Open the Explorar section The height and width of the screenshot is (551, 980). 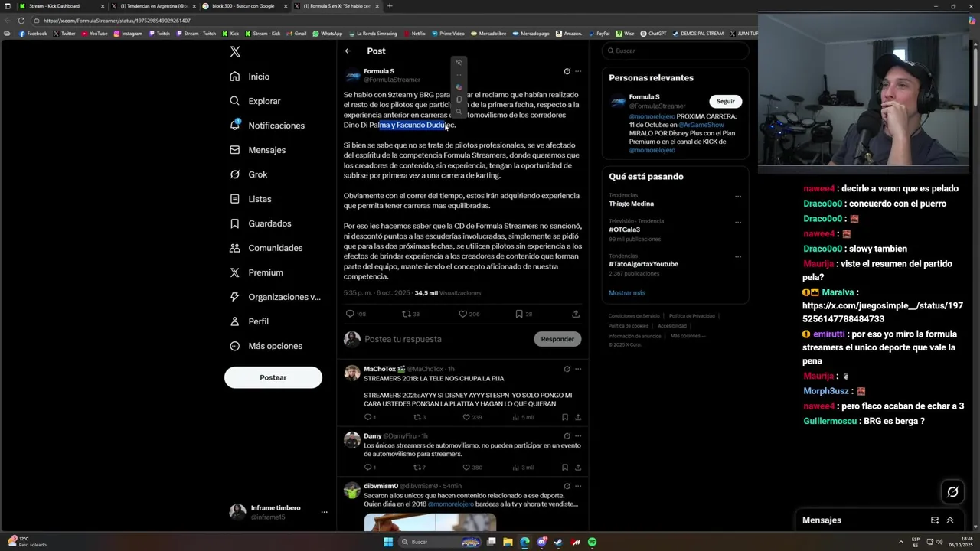(x=255, y=101)
